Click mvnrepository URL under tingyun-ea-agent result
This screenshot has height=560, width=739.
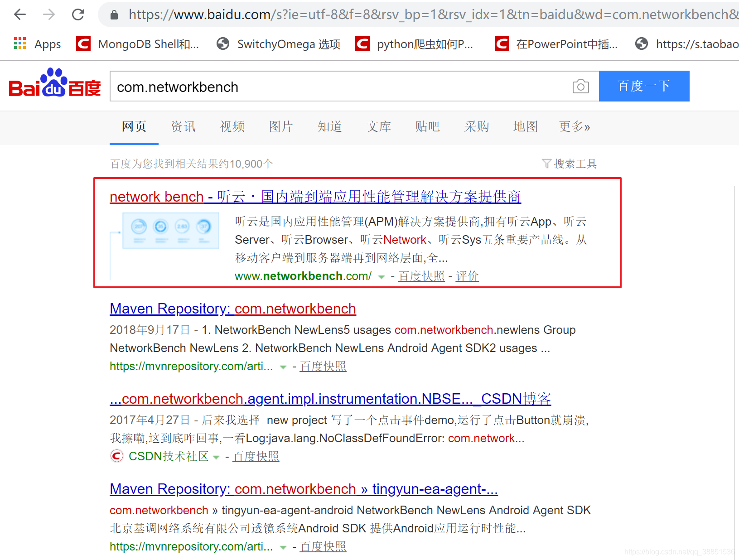191,546
